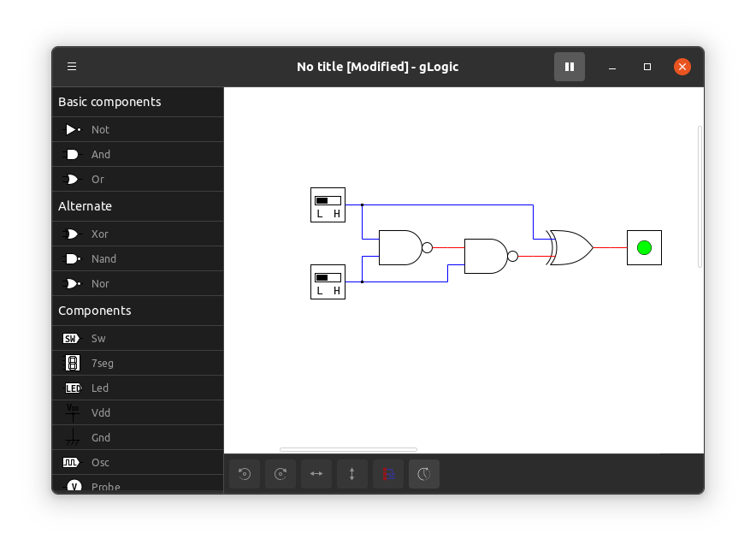Open the timing diagram tool
Screen dimensions: 756x551
click(388, 474)
